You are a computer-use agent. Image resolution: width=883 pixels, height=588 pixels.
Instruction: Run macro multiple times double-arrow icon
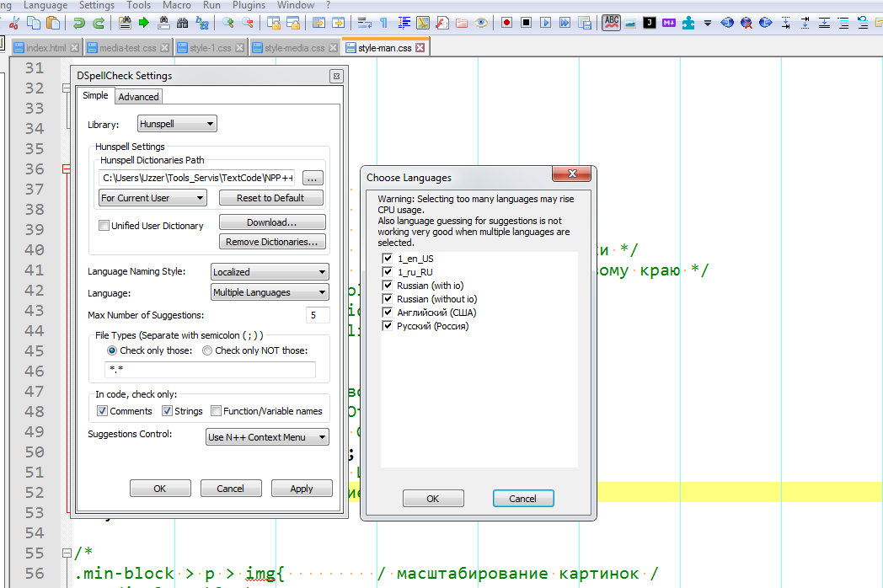coord(565,23)
